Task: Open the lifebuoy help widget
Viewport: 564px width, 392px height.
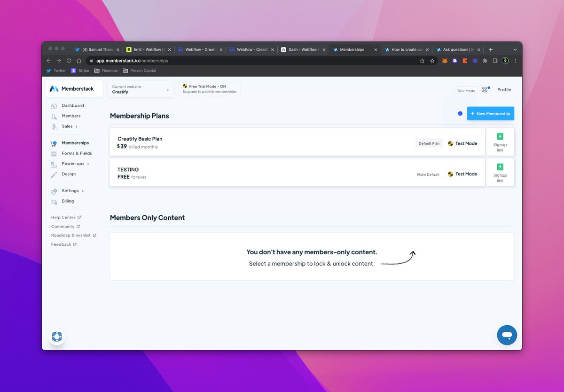Action: (x=57, y=337)
